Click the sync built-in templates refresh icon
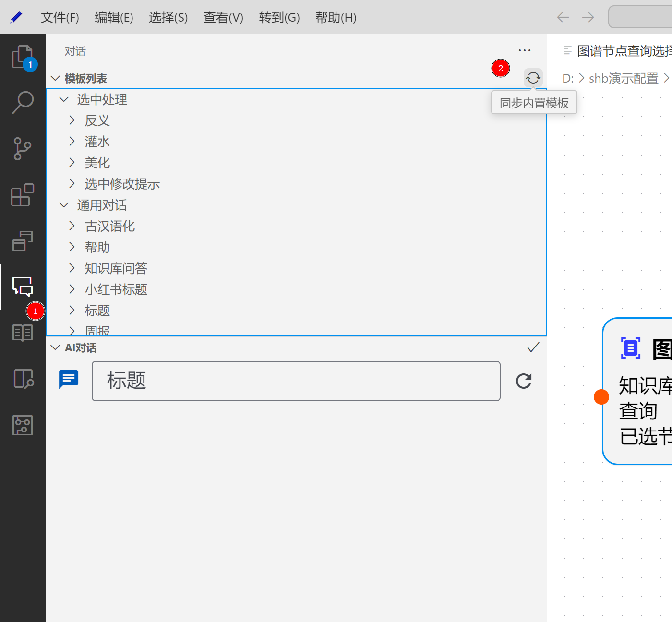 [x=533, y=78]
